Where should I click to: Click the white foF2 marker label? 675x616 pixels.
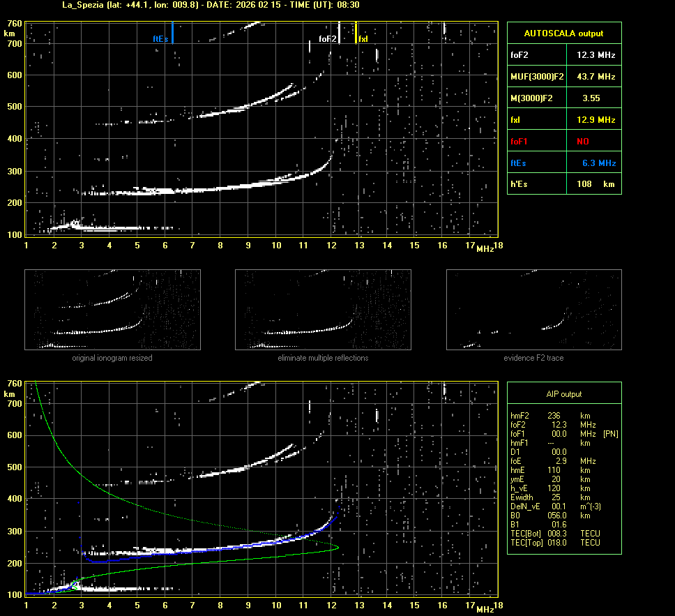[x=327, y=39]
